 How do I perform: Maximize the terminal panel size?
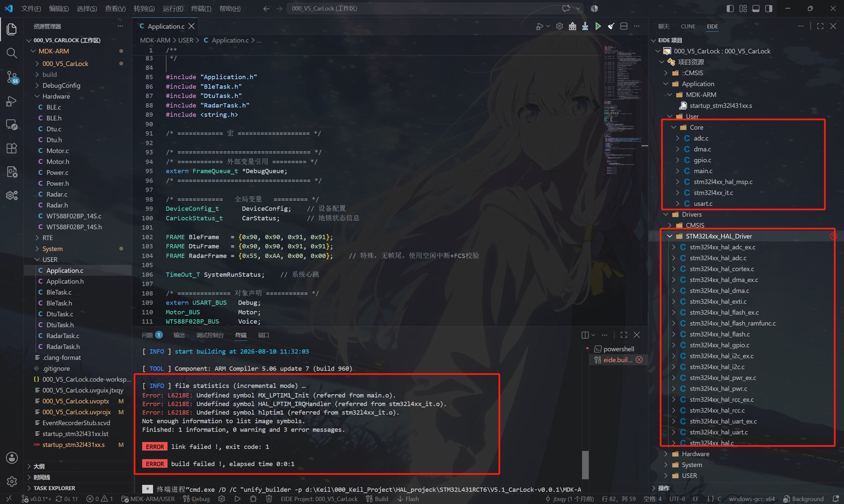tap(624, 335)
